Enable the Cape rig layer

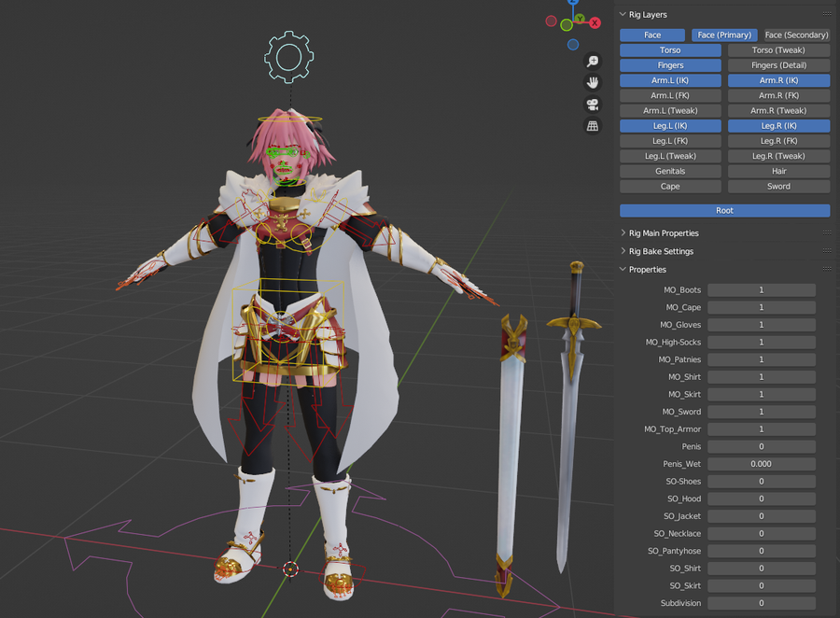point(670,186)
